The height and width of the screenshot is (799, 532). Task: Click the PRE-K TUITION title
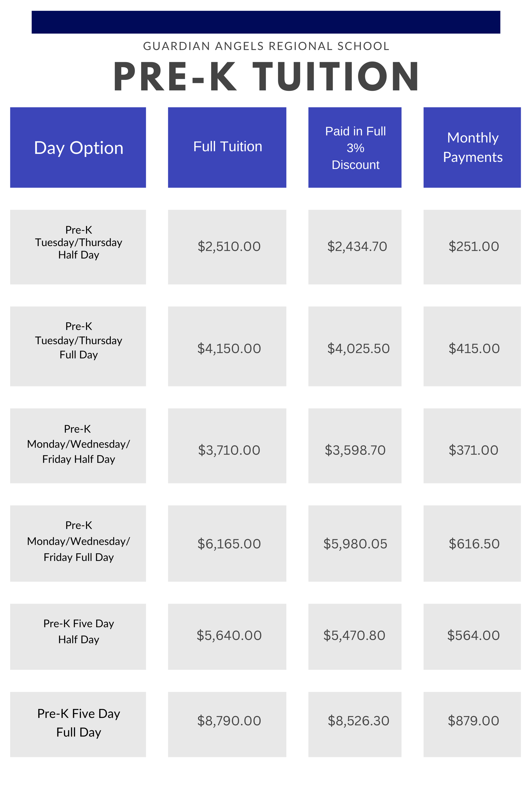[x=266, y=76]
